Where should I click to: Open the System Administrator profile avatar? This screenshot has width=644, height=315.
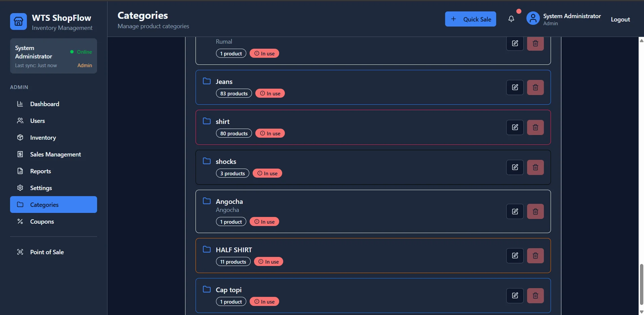(x=533, y=18)
